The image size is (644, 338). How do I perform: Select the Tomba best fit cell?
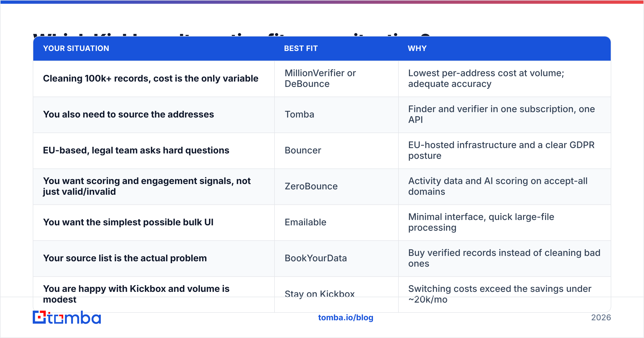pos(336,115)
